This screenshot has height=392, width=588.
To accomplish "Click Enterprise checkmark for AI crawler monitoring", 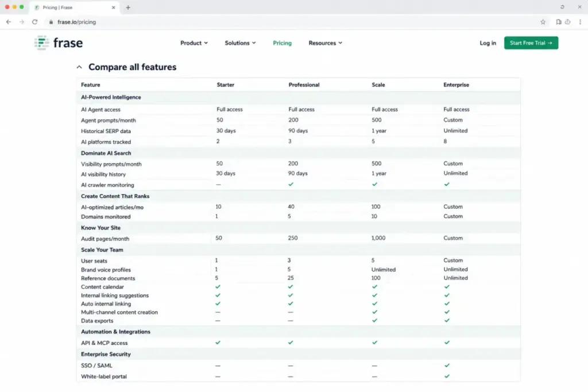I will click(447, 184).
